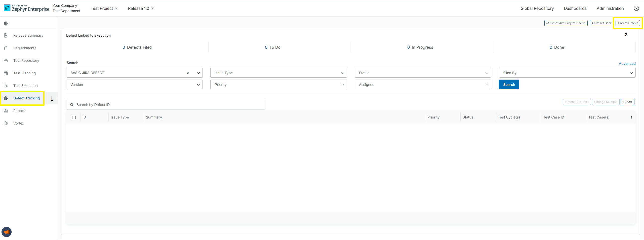Open the Release 1.0 dropdown
Image resolution: width=644 pixels, height=240 pixels.
(x=141, y=8)
